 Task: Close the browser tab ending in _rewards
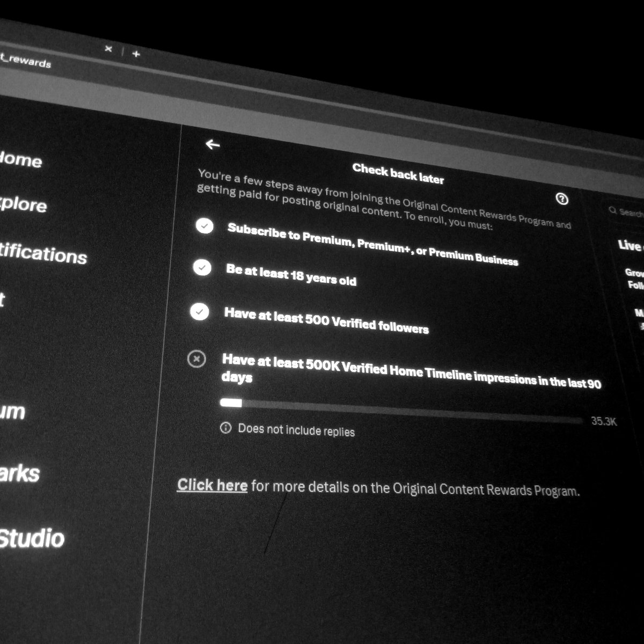tap(108, 49)
